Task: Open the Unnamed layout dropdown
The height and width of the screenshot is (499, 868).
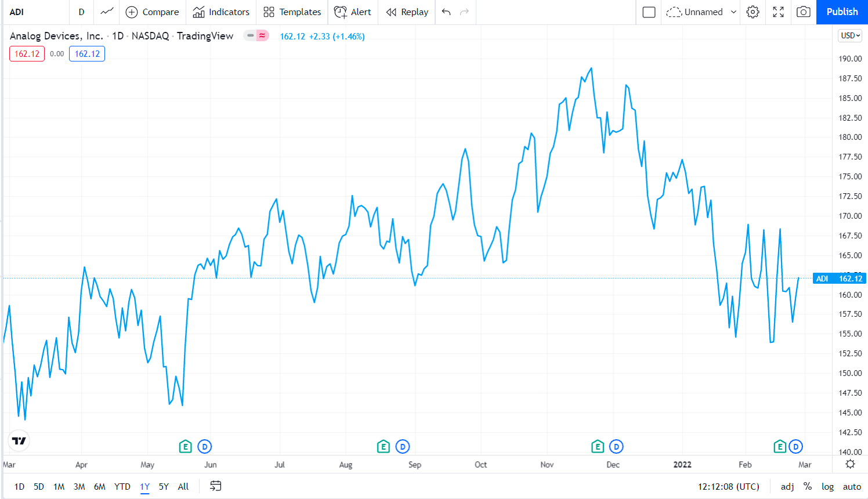Action: tap(701, 12)
